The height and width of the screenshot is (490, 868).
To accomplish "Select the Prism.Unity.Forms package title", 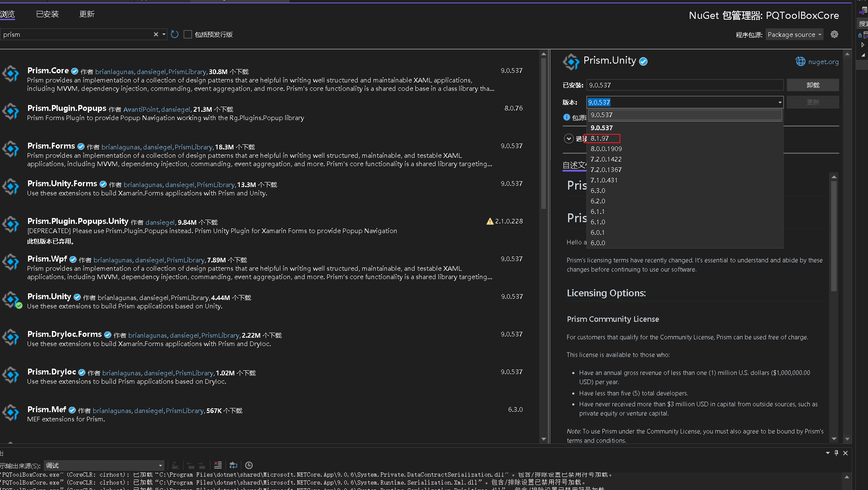I will point(62,184).
